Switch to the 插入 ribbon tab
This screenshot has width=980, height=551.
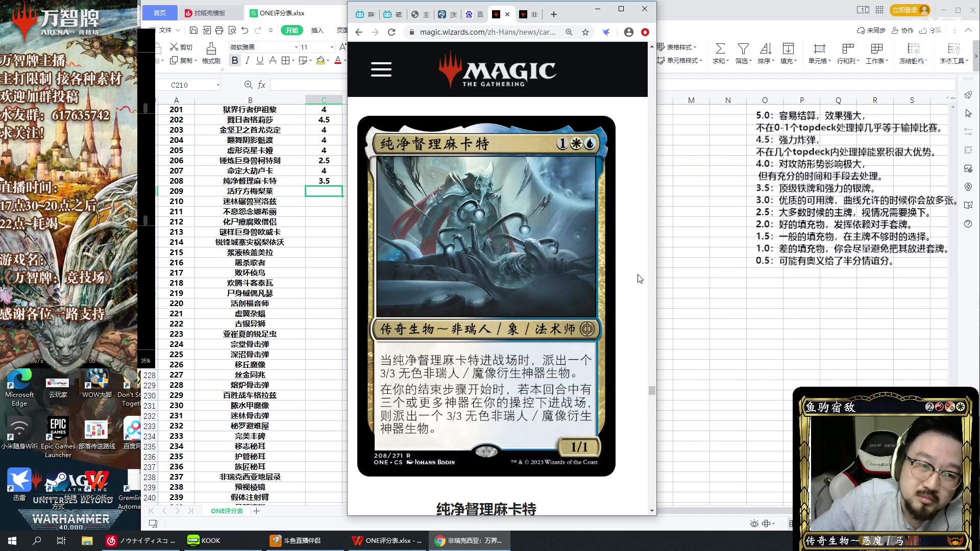click(x=317, y=30)
